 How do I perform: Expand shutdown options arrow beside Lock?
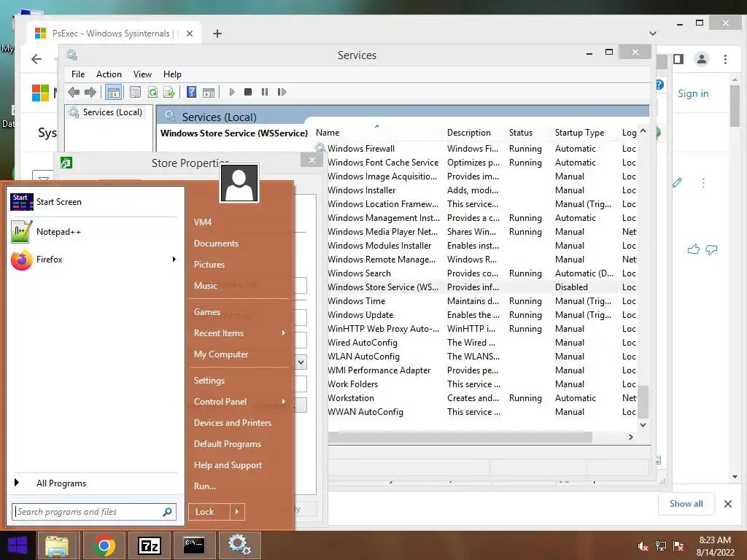click(237, 512)
